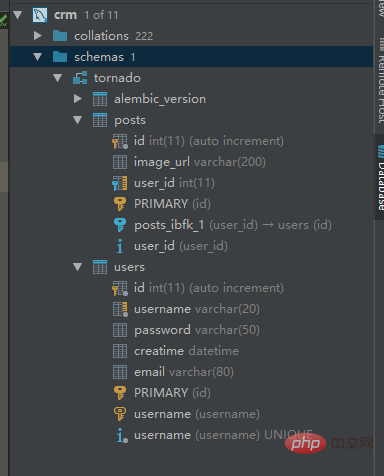Click the crm MySQL data source icon
Viewport: 384px width, 476px height.
(40, 15)
